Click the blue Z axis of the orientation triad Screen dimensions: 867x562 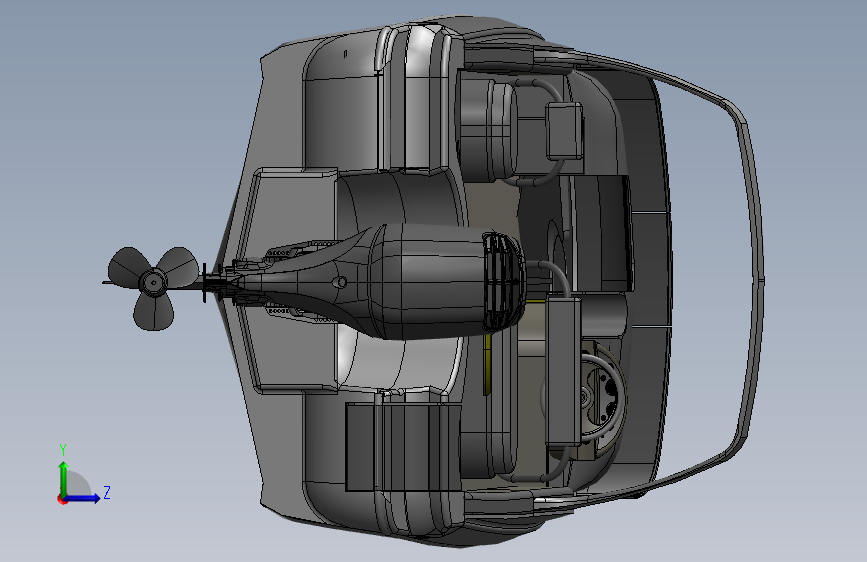pos(83,498)
